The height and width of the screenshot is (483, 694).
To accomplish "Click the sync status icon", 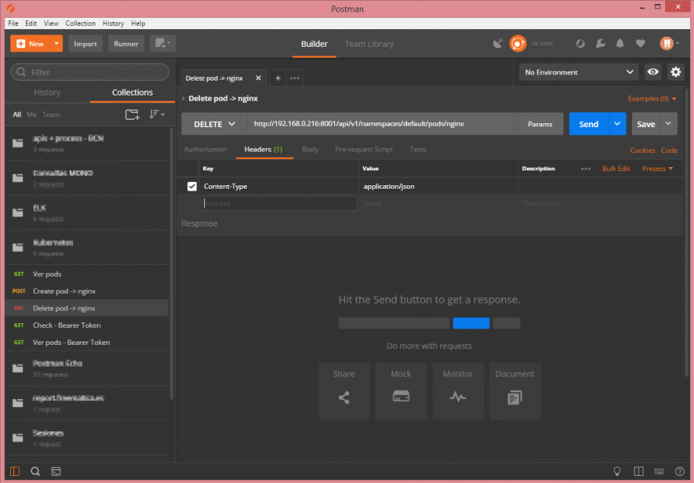I will click(517, 43).
